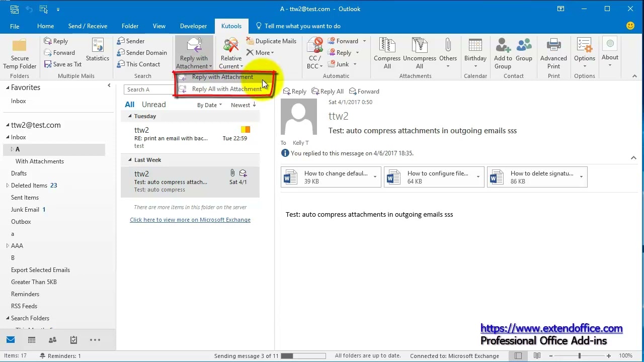Collapse the ribbon
The height and width of the screenshot is (362, 644).
coord(634,76)
